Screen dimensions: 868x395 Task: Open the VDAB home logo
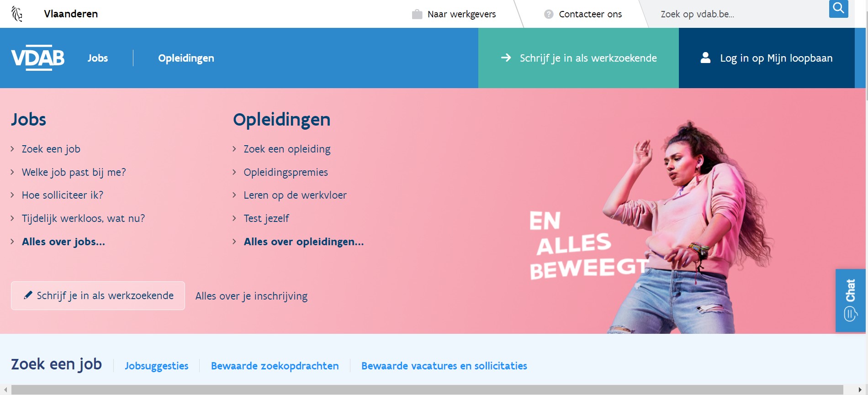click(38, 58)
